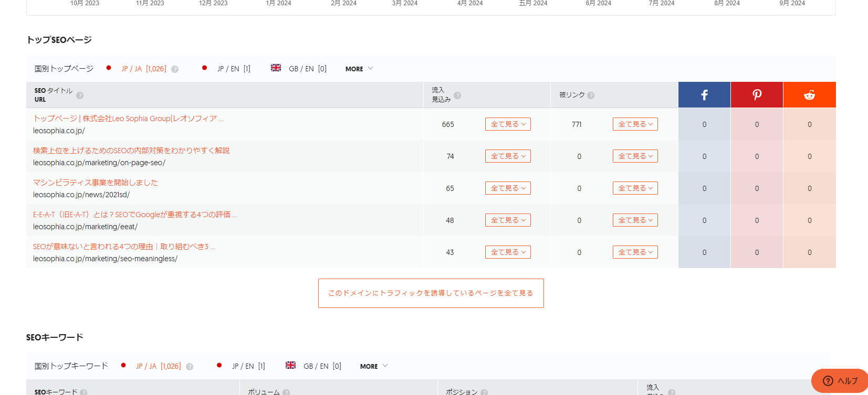Click traffic value 665 in first row
868x395 pixels.
pos(448,124)
